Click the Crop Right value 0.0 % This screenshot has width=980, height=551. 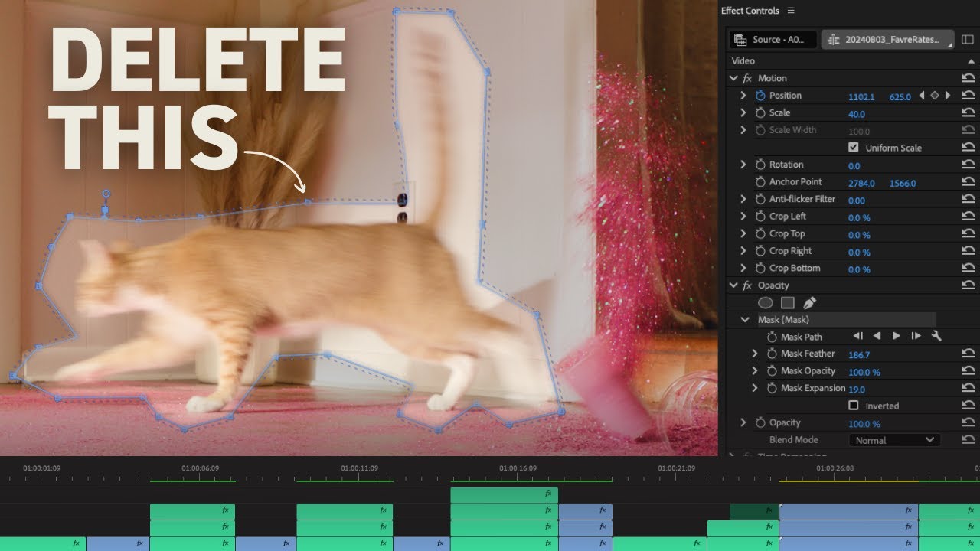coord(859,253)
